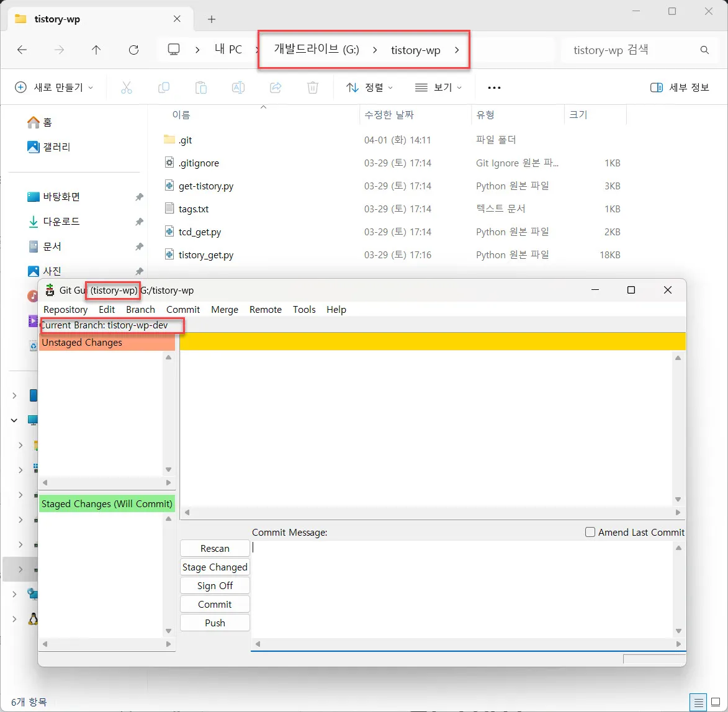Open the Merge menu in Git Gui
728x712 pixels.
[x=224, y=309]
